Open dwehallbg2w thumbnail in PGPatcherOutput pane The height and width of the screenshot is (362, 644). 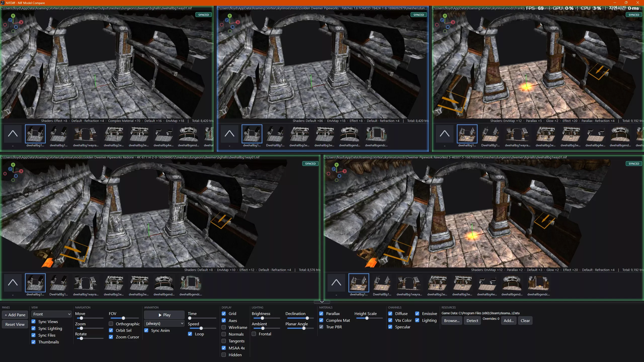click(x=114, y=136)
